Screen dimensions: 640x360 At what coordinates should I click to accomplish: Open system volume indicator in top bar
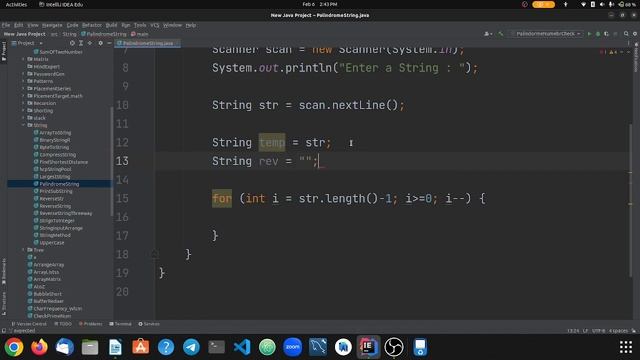[602, 4]
